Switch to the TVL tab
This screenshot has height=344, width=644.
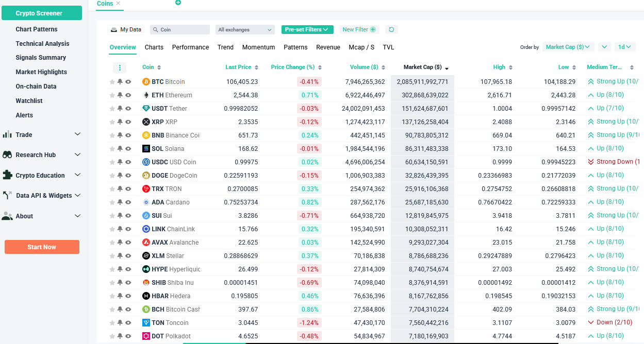[388, 47]
